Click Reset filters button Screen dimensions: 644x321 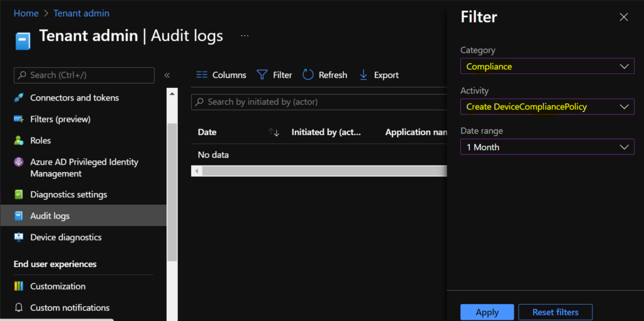(x=555, y=312)
